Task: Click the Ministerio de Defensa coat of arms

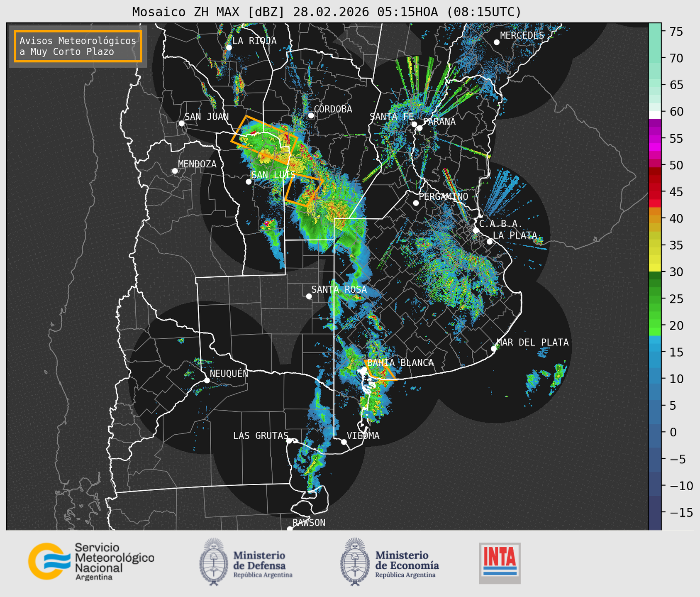Action: point(214,562)
